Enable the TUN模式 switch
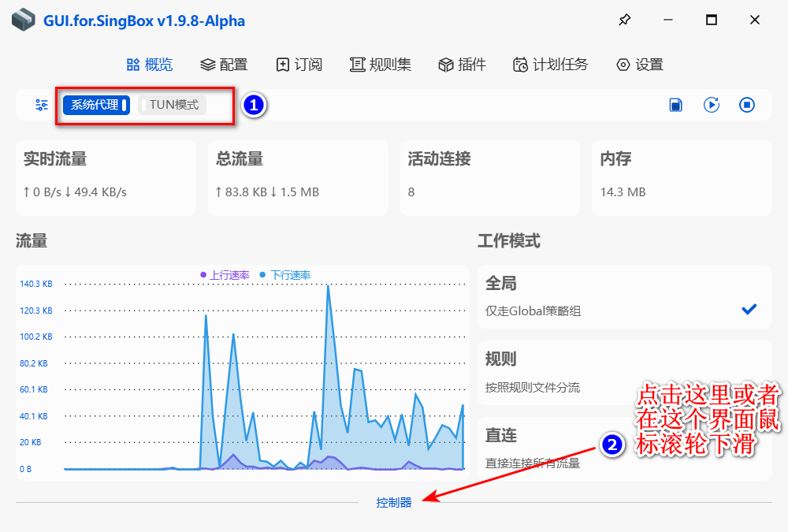The width and height of the screenshot is (788, 532). pos(173,105)
